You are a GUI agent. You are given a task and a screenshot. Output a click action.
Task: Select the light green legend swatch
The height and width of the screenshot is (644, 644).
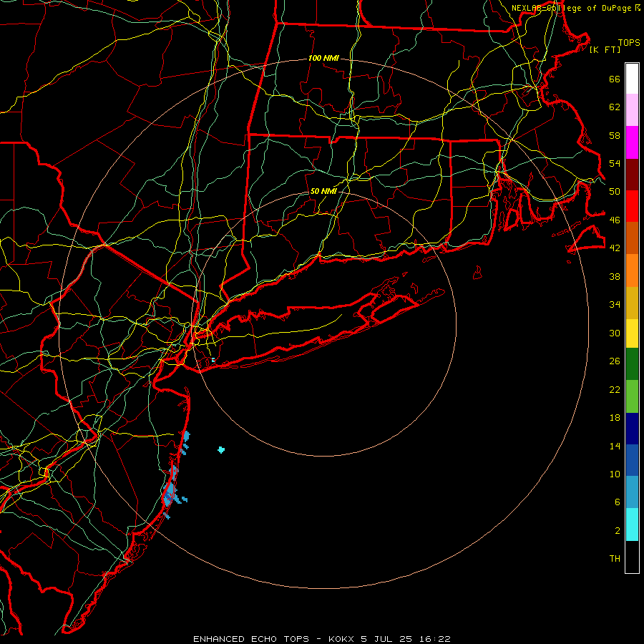pyautogui.click(x=632, y=396)
